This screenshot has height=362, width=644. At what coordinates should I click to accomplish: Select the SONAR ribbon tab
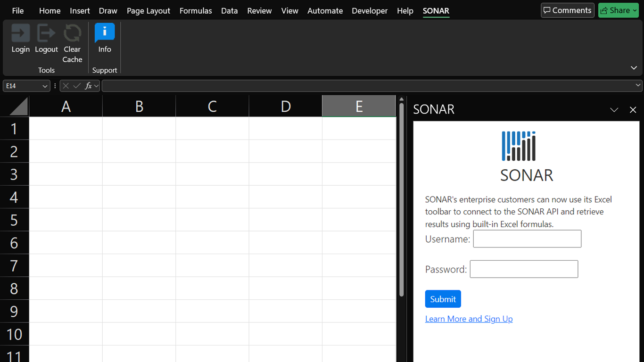(x=436, y=10)
